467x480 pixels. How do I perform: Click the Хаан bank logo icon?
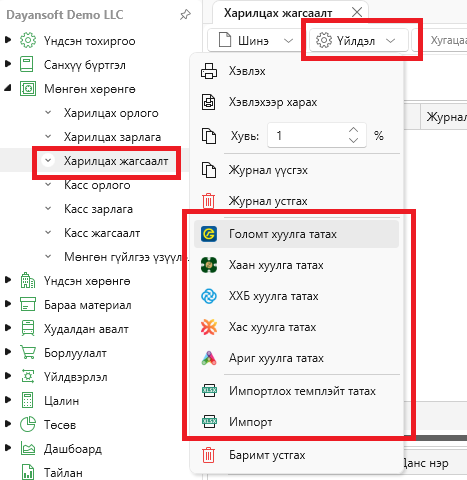[x=209, y=265]
